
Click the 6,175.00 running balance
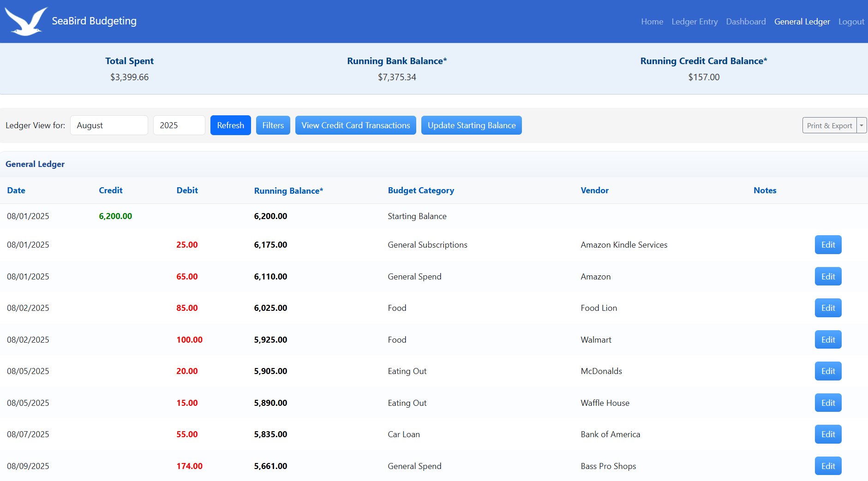tap(270, 245)
